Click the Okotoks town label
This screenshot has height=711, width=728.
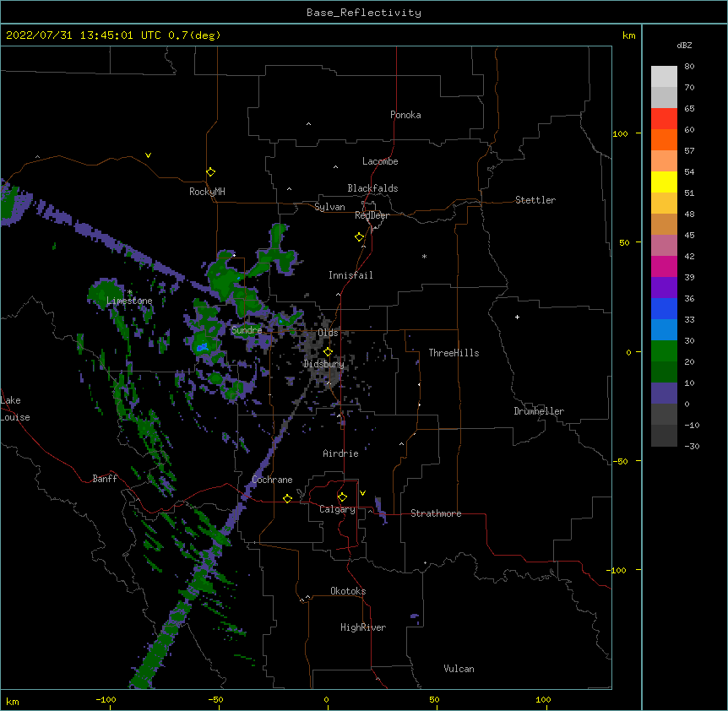348,591
